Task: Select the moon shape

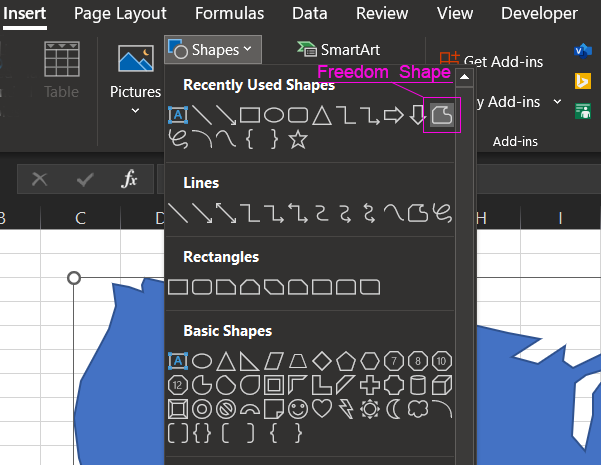Action: pyautogui.click(x=395, y=409)
